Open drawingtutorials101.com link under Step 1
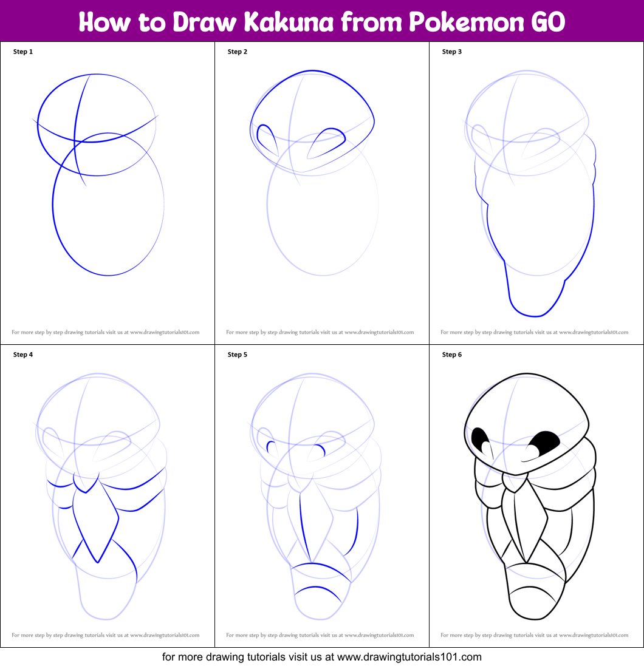The height and width of the screenshot is (666, 644). click(107, 332)
